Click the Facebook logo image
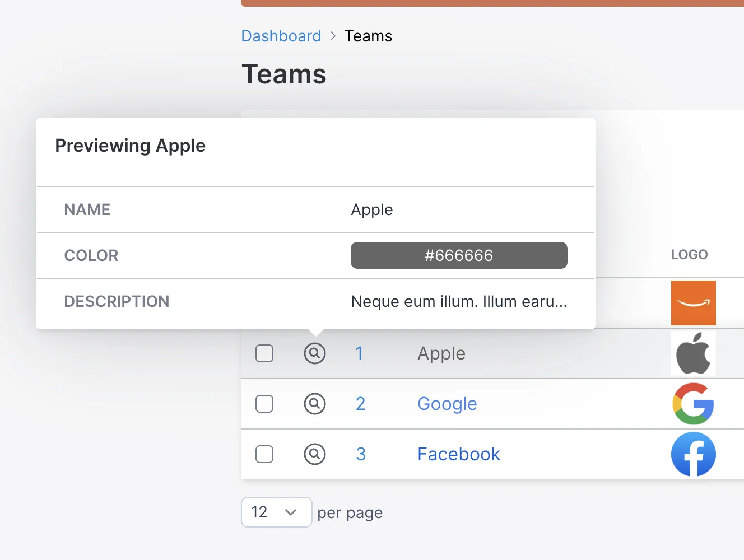Image resolution: width=744 pixels, height=560 pixels. 694,454
